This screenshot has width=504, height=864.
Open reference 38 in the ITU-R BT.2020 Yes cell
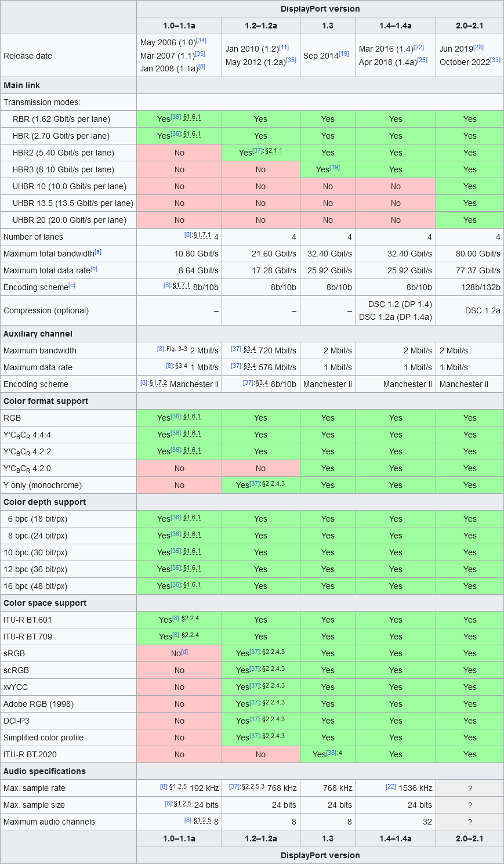click(x=331, y=753)
